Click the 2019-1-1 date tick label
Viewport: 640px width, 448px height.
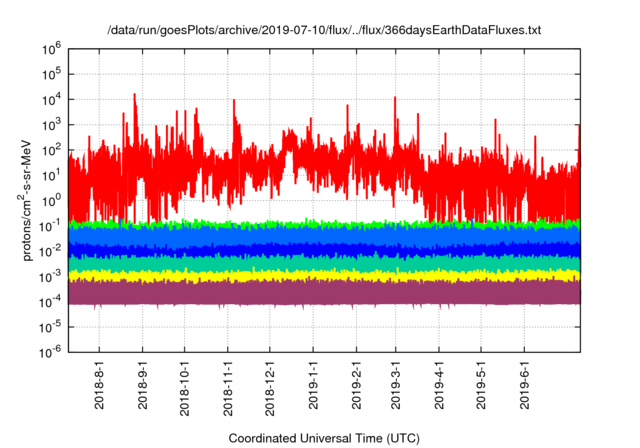(313, 384)
